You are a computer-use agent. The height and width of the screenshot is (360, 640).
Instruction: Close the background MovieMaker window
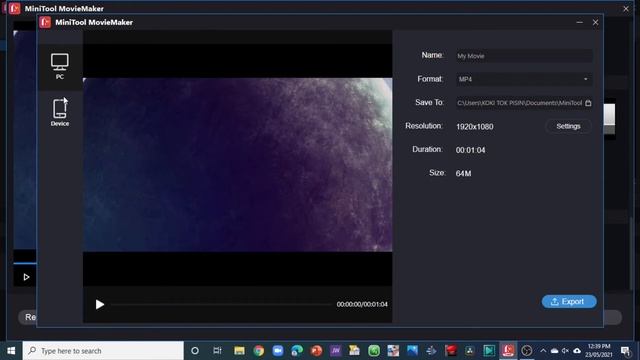click(626, 9)
